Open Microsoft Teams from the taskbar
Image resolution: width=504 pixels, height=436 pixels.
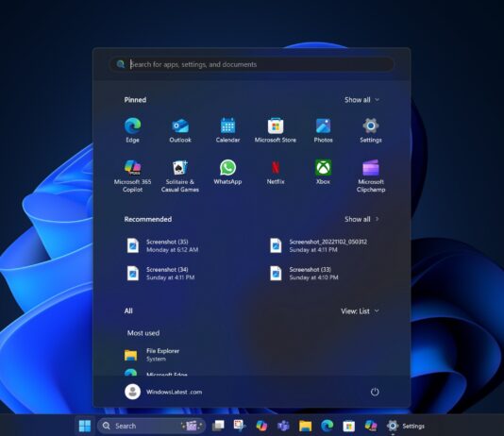pos(283,426)
